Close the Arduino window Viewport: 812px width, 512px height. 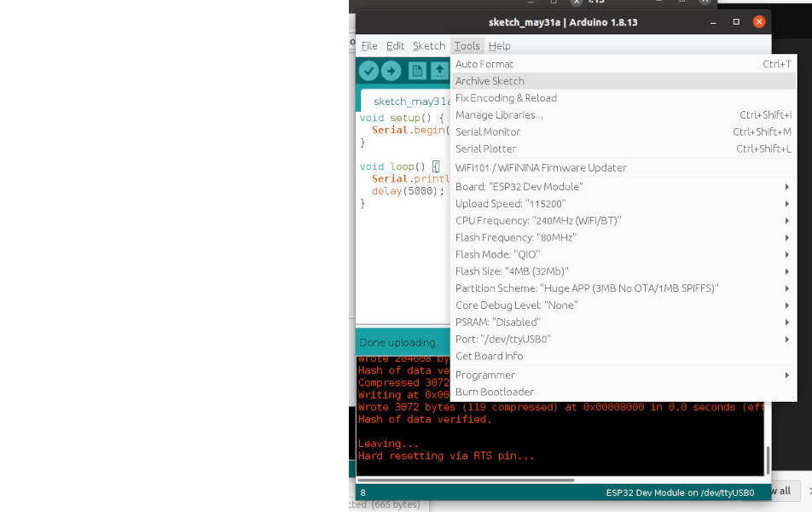[x=759, y=22]
